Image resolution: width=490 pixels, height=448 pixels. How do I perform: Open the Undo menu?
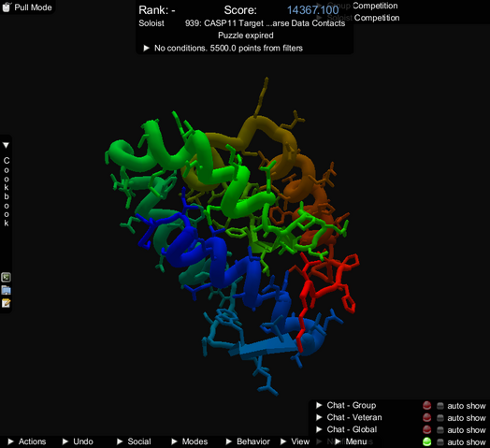pos(78,441)
